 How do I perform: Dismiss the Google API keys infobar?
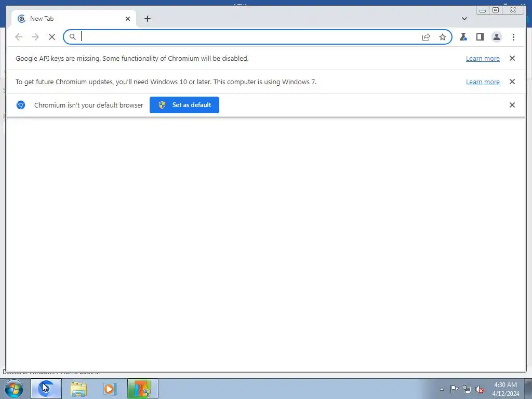point(512,58)
